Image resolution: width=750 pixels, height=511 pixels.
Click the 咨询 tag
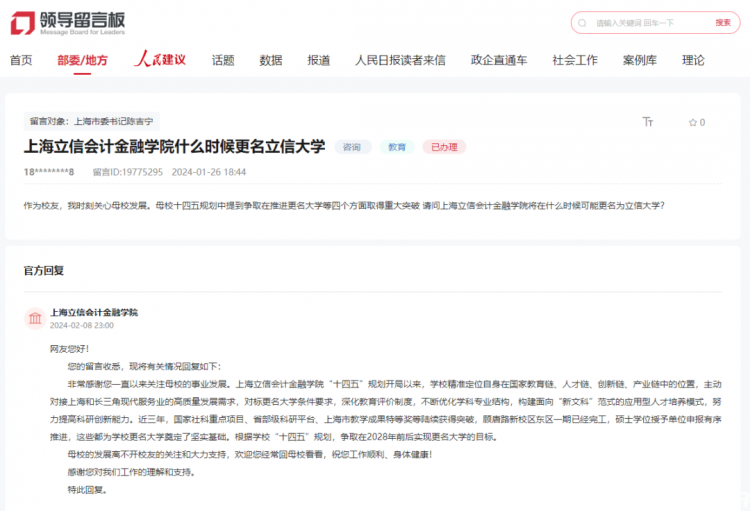coord(352,147)
